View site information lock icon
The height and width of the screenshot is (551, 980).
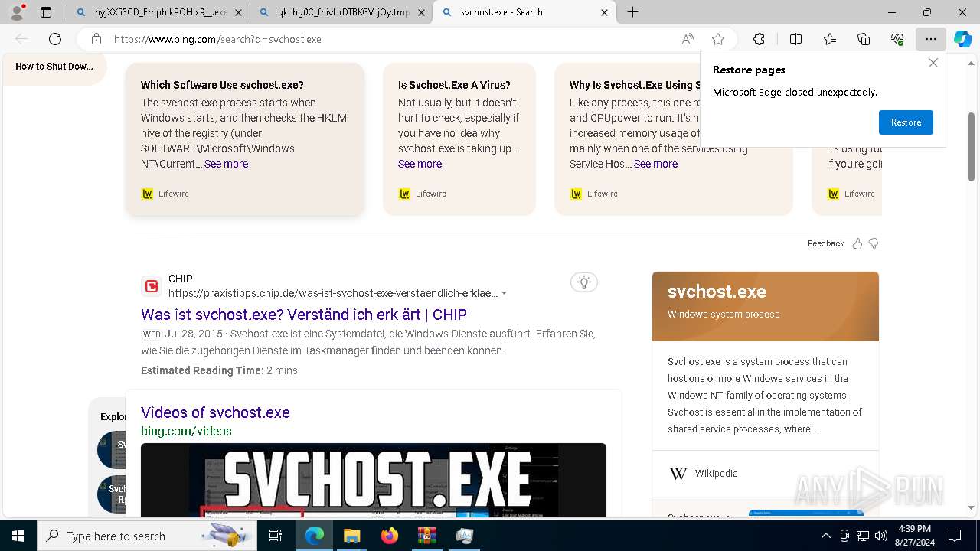click(96, 39)
